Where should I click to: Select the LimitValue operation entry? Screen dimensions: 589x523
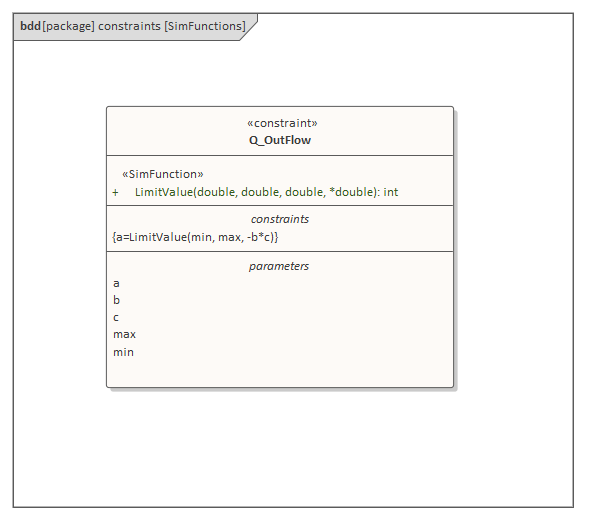pyautogui.click(x=266, y=192)
